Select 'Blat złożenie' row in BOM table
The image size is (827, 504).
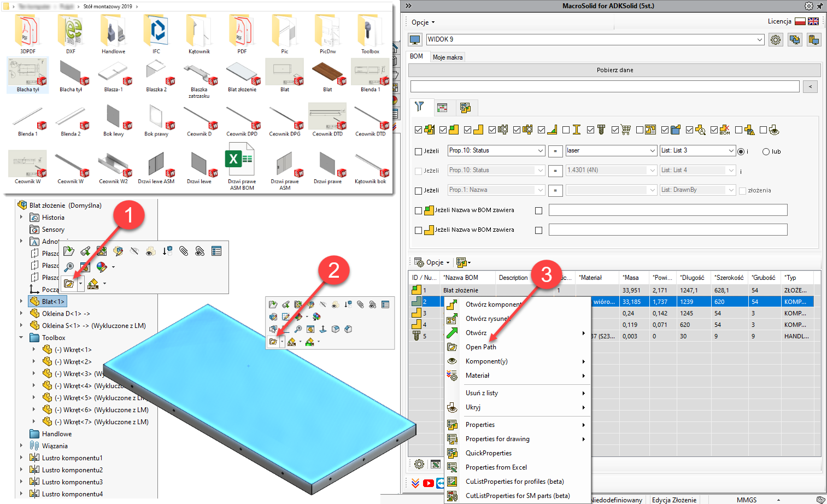(x=611, y=290)
